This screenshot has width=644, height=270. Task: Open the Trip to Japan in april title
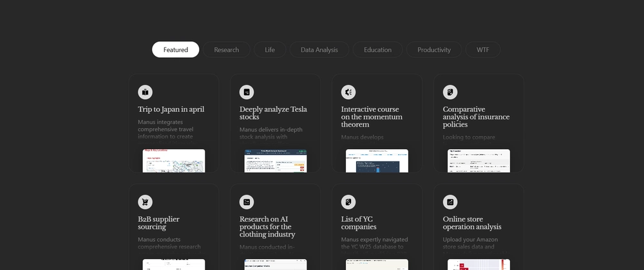click(171, 109)
